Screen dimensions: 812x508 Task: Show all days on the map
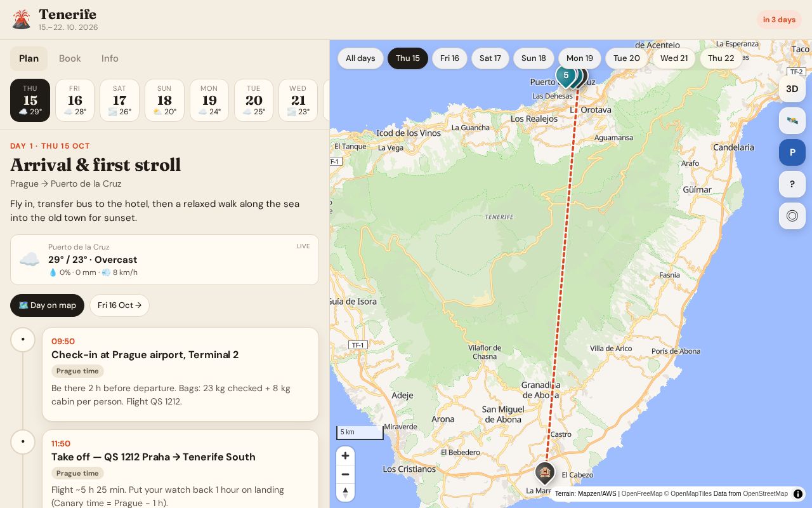(360, 58)
